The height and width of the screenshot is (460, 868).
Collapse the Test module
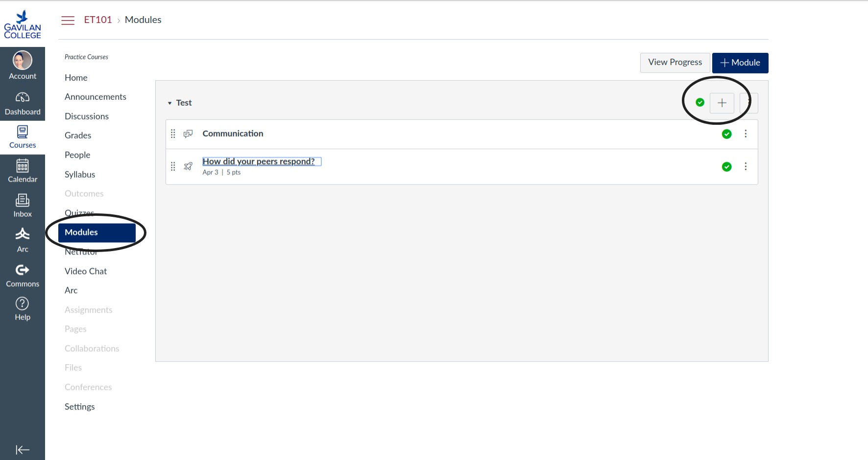[169, 103]
